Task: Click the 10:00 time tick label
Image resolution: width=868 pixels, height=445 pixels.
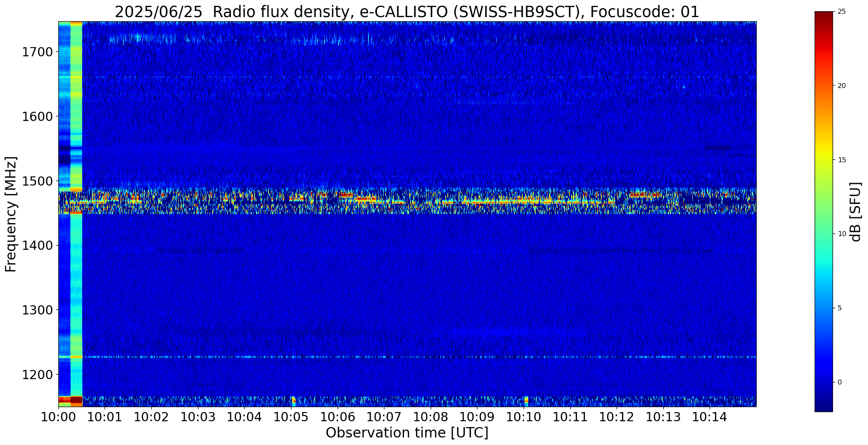Action: coord(58,417)
